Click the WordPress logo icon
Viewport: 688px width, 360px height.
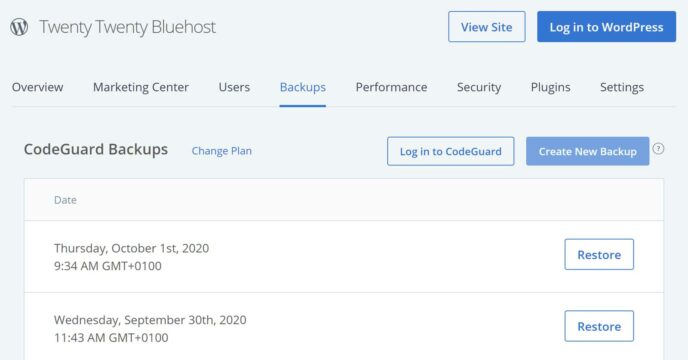19,27
